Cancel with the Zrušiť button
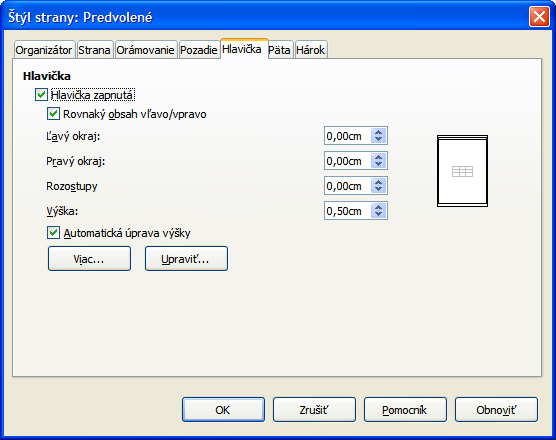This screenshot has height=440, width=556. pos(314,410)
